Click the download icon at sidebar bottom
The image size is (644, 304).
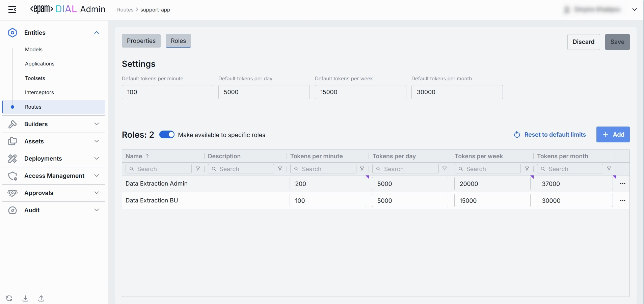click(25, 298)
